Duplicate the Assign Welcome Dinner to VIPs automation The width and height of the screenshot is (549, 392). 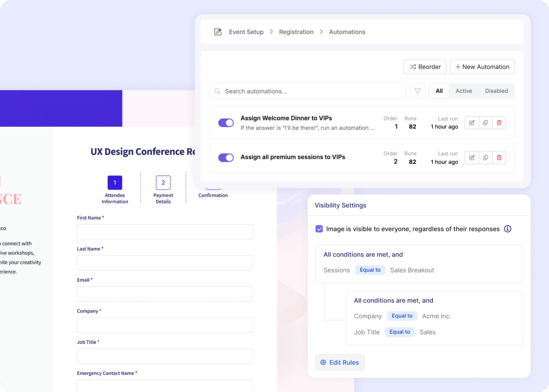coord(485,123)
